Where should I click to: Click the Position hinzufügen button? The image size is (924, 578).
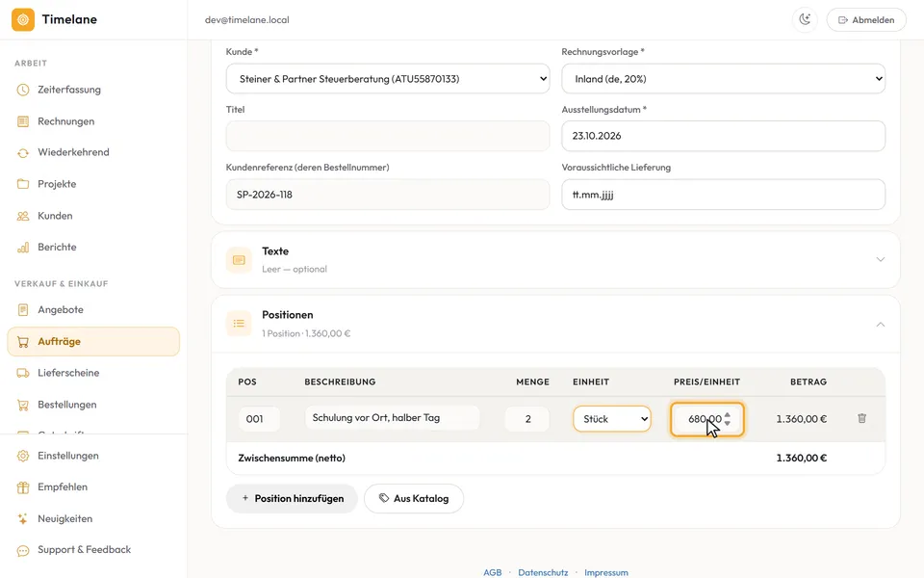[293, 498]
